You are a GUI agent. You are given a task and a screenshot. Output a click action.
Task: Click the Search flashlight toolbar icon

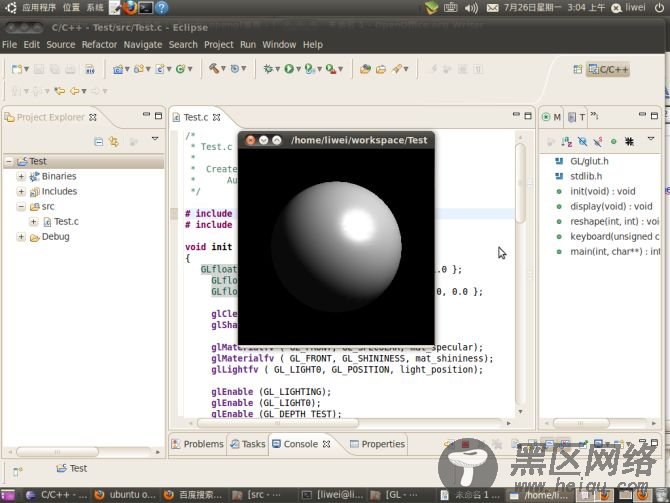point(397,68)
